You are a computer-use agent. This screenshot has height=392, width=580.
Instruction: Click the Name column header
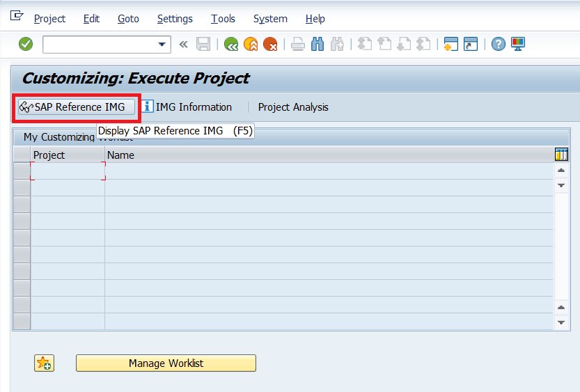point(329,155)
